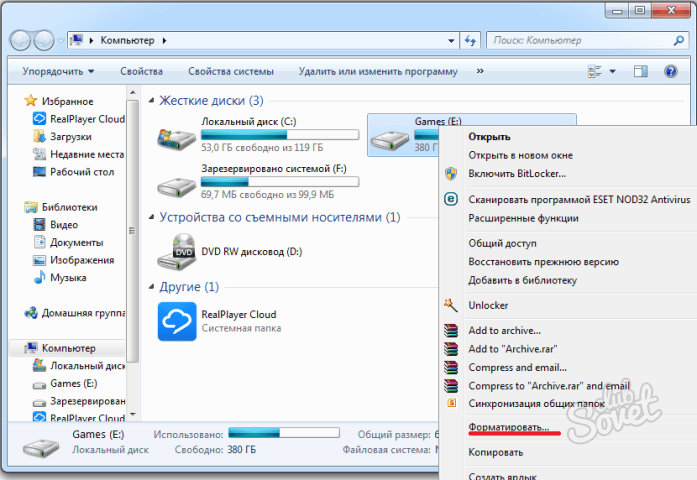Click Свойства системы in toolbar
Image resolution: width=697 pixels, height=480 pixels.
[x=231, y=72]
